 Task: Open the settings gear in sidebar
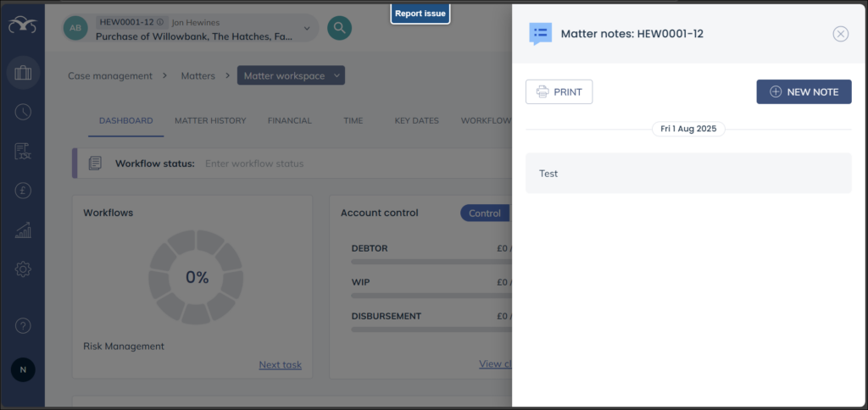[23, 269]
